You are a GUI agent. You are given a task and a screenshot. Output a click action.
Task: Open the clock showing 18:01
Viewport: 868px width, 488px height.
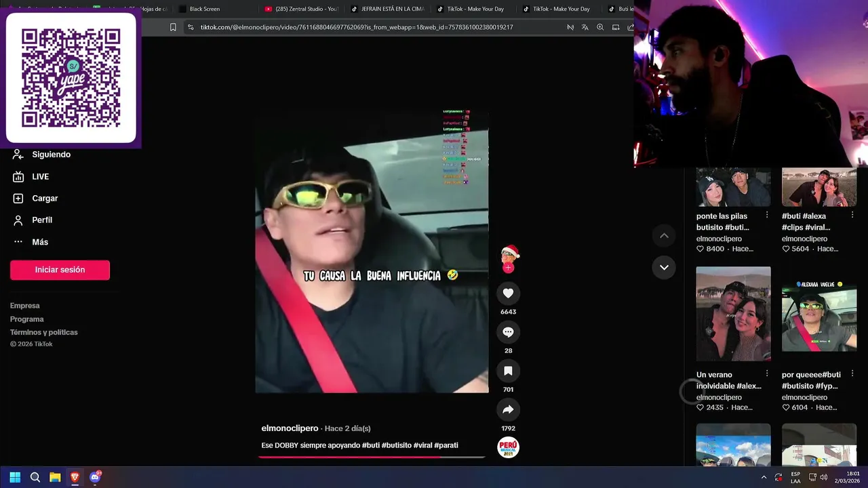pyautogui.click(x=848, y=477)
